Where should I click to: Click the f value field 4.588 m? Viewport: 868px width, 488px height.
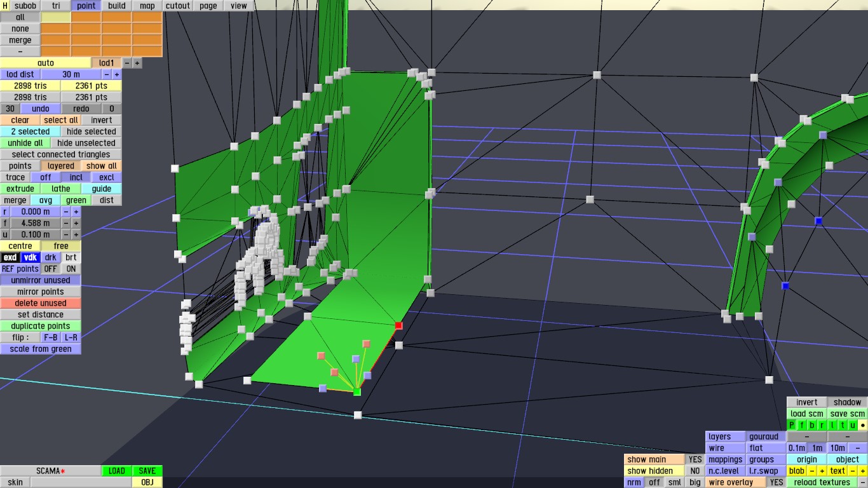[36, 223]
